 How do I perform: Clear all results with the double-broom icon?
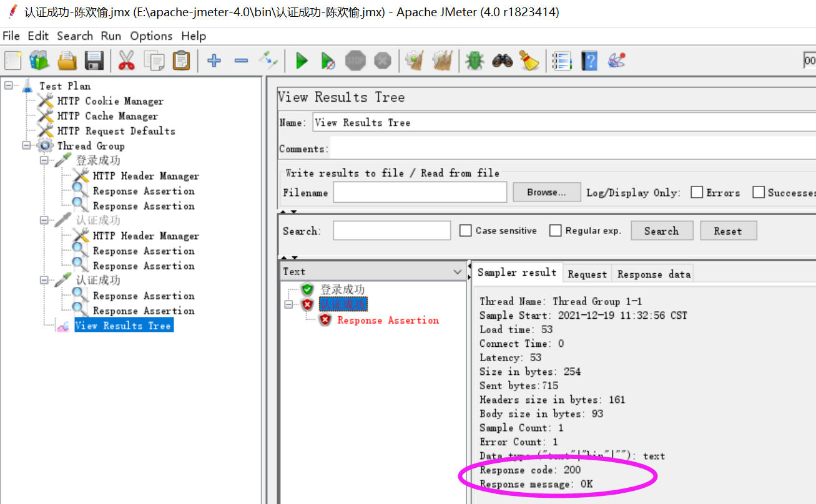pyautogui.click(x=443, y=61)
